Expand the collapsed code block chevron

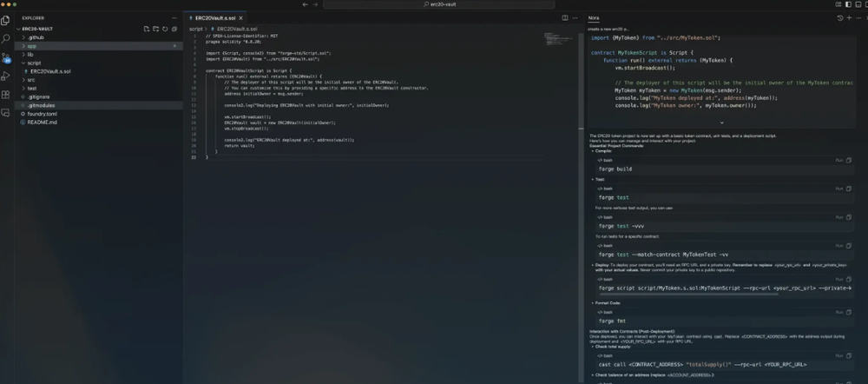[720, 122]
